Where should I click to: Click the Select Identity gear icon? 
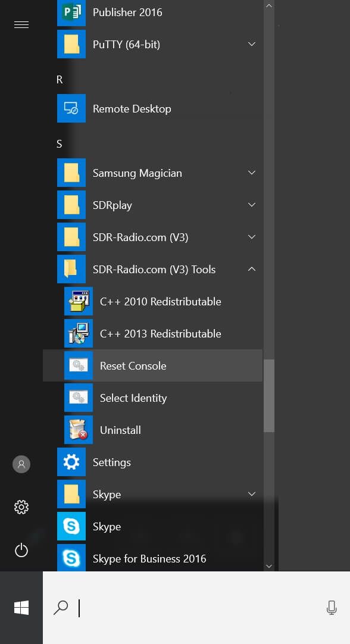coord(79,398)
